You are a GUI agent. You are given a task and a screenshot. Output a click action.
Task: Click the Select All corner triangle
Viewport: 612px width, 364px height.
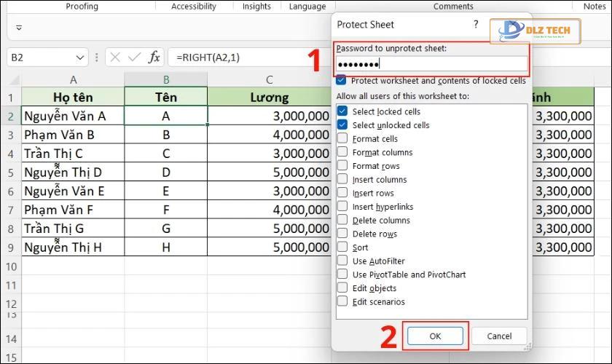[15, 80]
